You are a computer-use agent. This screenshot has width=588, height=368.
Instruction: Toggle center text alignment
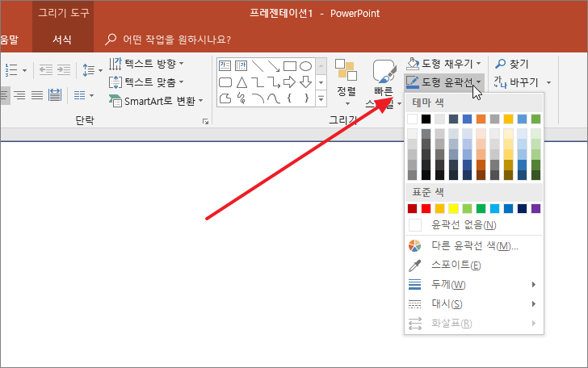(4, 95)
